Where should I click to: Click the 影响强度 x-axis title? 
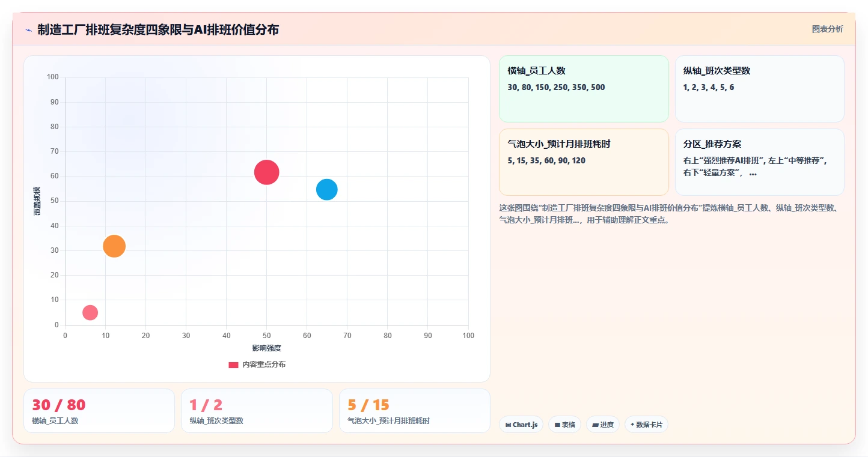(266, 348)
